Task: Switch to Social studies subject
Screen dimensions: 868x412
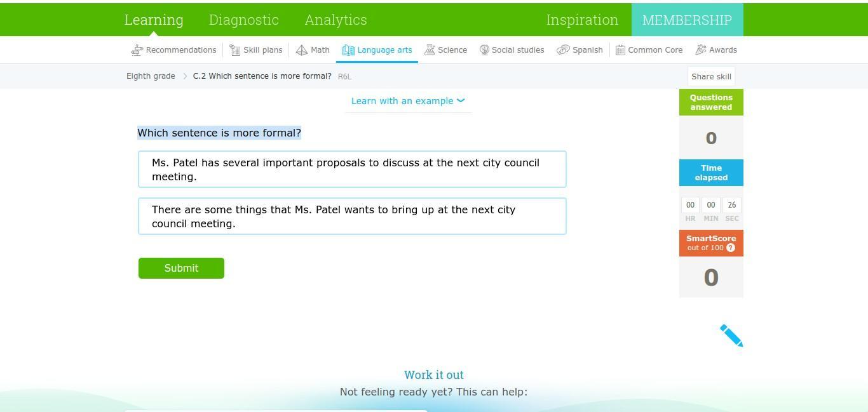Action: [512, 50]
